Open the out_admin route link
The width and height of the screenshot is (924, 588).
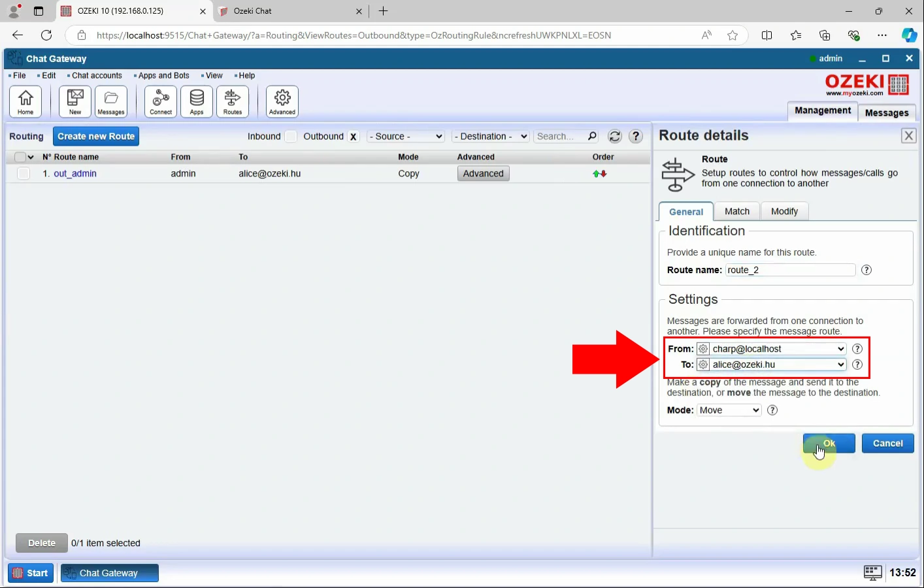[75, 174]
